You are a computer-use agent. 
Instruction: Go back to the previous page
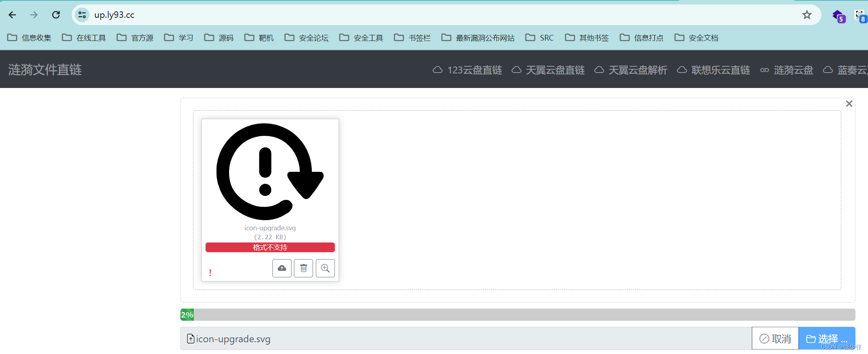[12, 15]
